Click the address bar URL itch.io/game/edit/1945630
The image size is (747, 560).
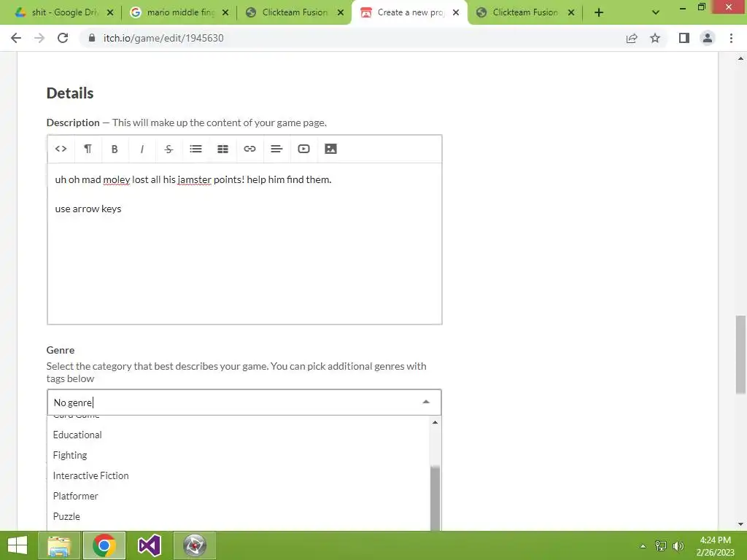coord(163,38)
